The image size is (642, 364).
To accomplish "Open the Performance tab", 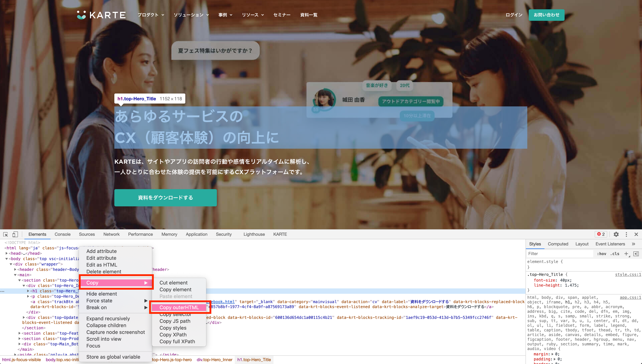I will pyautogui.click(x=140, y=234).
